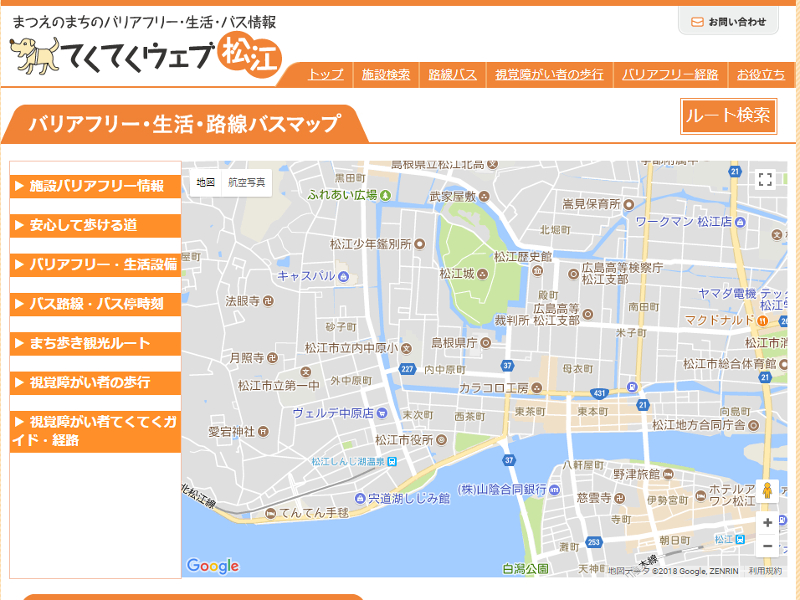This screenshot has width=800, height=600.
Task: Expand まち歩き観光ルート sidebar section
Action: 96,343
